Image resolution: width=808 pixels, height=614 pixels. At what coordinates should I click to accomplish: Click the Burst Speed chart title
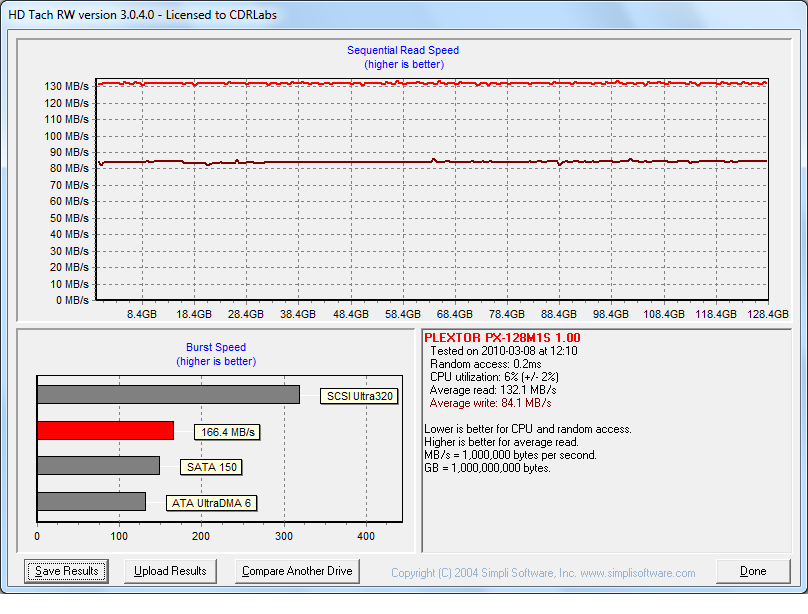click(216, 348)
